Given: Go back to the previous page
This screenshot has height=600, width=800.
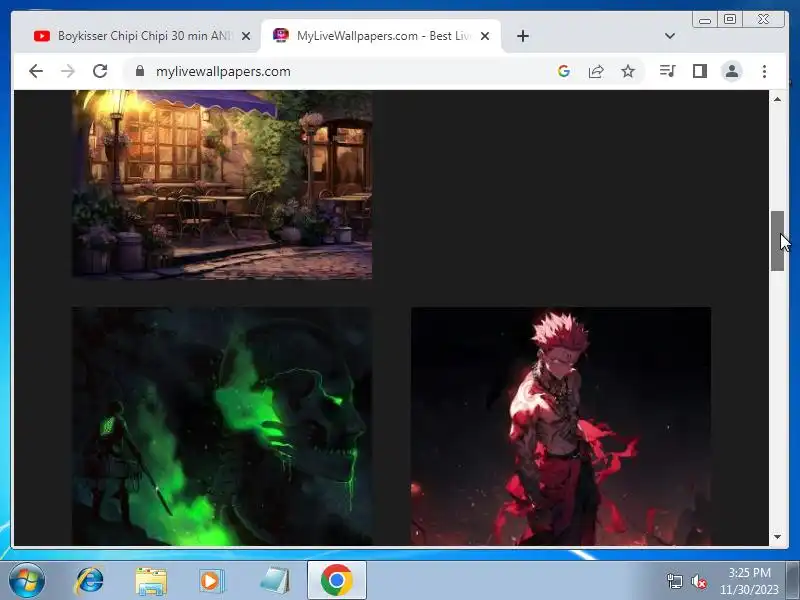Looking at the screenshot, I should point(36,71).
